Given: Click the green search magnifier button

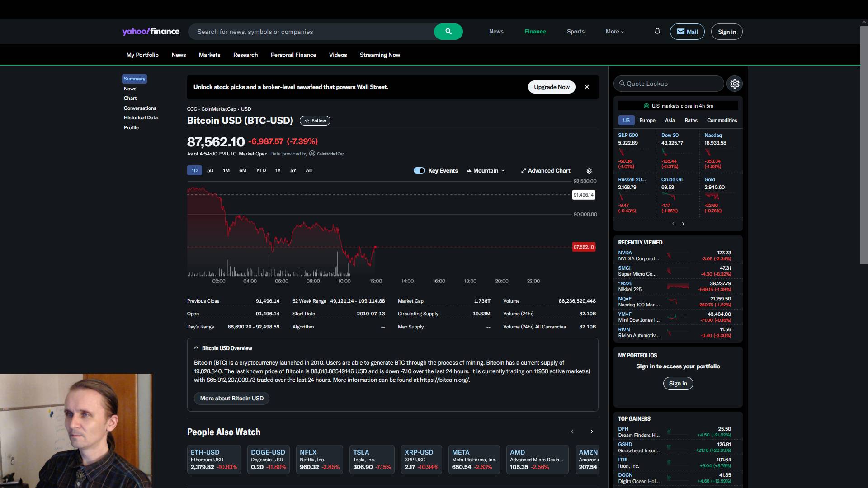Looking at the screenshot, I should pos(448,32).
